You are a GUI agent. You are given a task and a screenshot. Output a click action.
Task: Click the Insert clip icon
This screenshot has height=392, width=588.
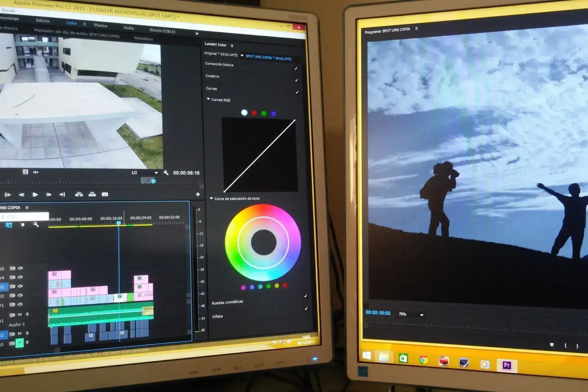tap(79, 194)
